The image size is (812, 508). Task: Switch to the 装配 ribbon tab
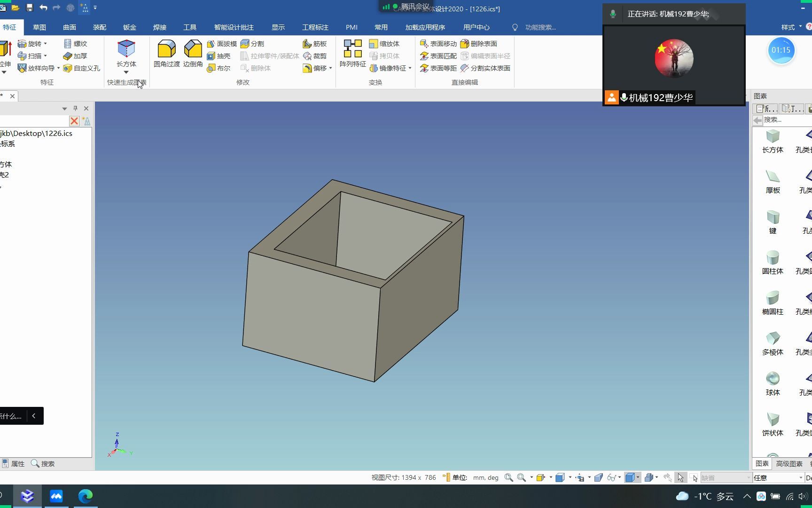coord(100,27)
